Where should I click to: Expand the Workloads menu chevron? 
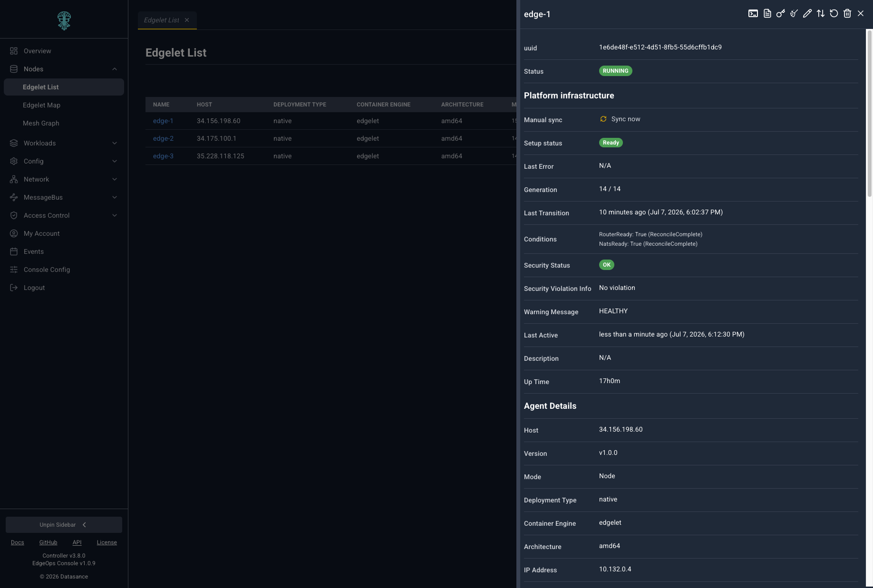115,143
